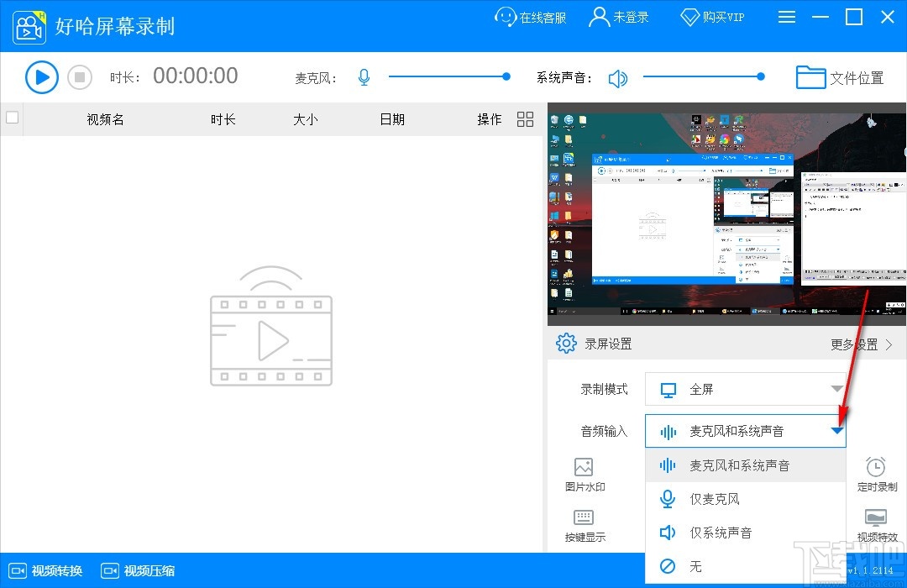Toggle the select-all checkbox above the video list
The height and width of the screenshot is (588, 907).
click(13, 118)
